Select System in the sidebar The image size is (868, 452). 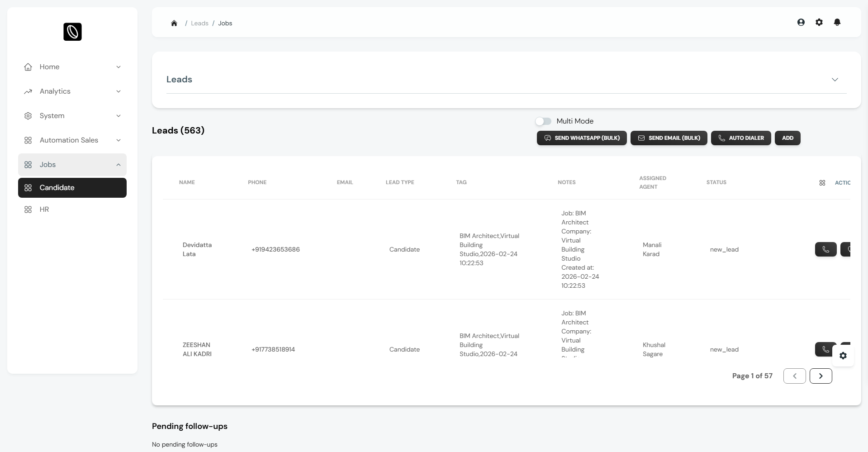pos(72,116)
